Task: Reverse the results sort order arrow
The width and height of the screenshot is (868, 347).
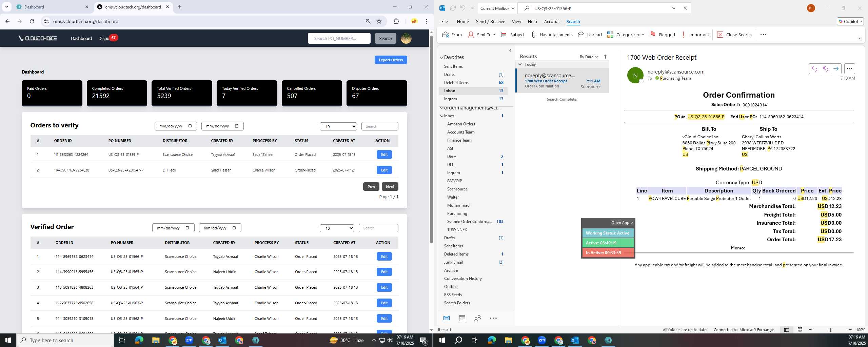Action: click(605, 57)
